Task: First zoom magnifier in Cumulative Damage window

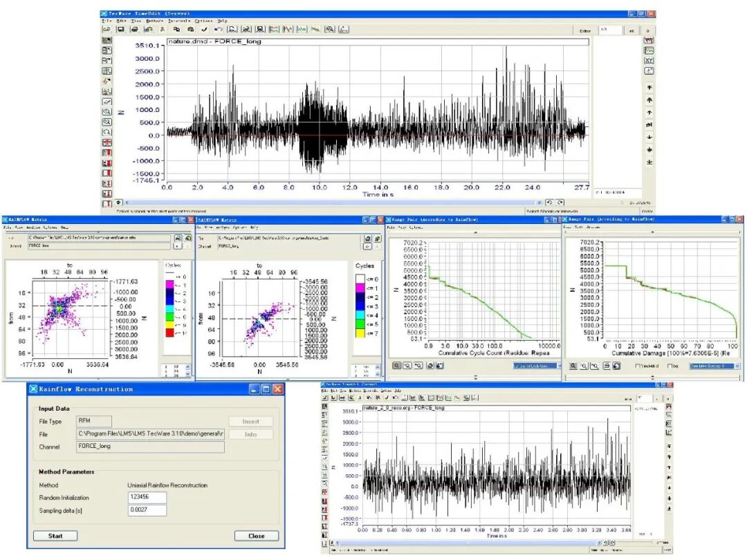Action: [x=573, y=366]
